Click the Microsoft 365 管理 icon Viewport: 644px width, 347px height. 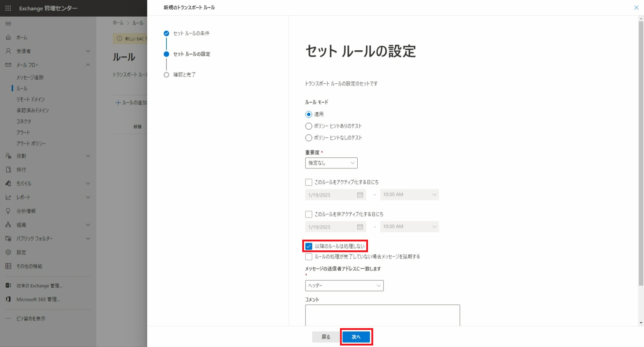point(8,299)
